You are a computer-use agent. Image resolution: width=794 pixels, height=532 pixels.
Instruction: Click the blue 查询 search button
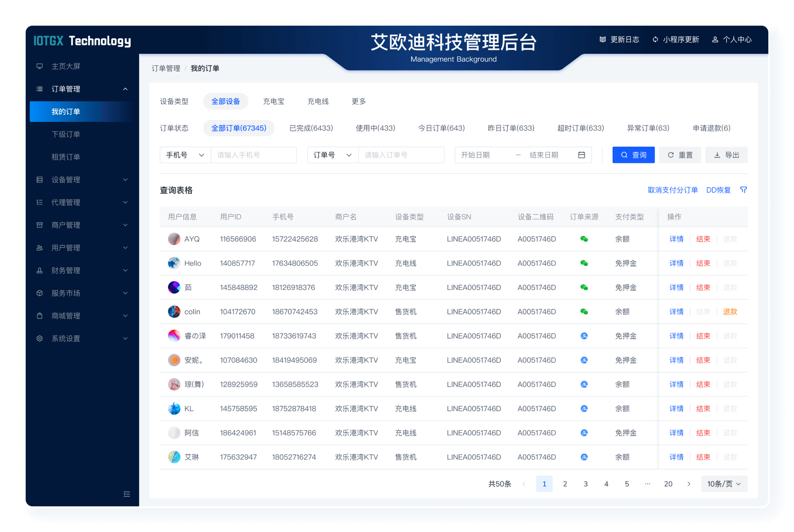pos(633,155)
